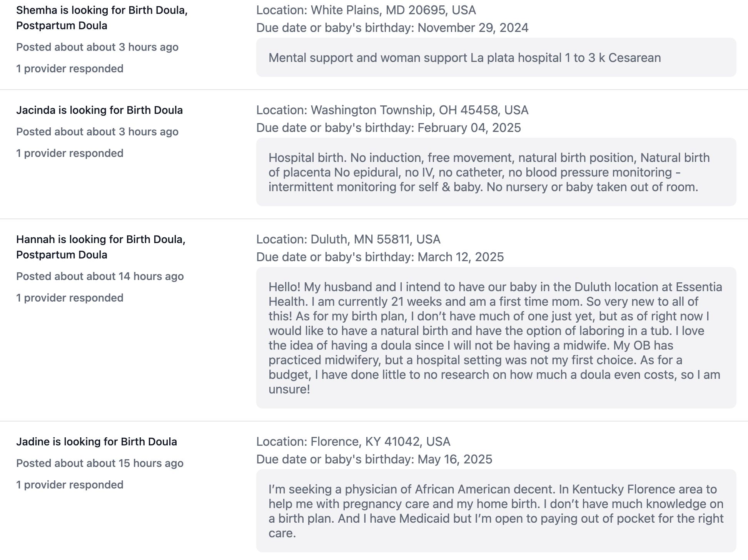Click Hannah's Duluth, MN location line
748x560 pixels.
click(348, 239)
